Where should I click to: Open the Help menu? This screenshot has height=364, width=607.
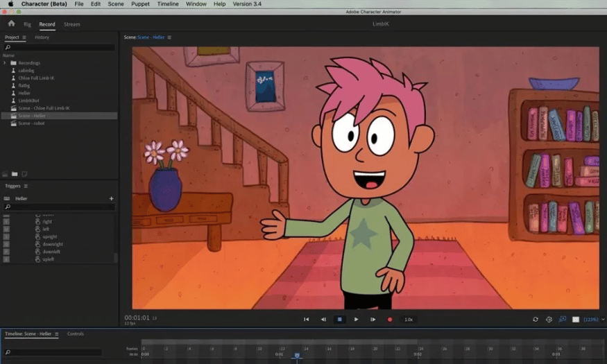pos(219,4)
